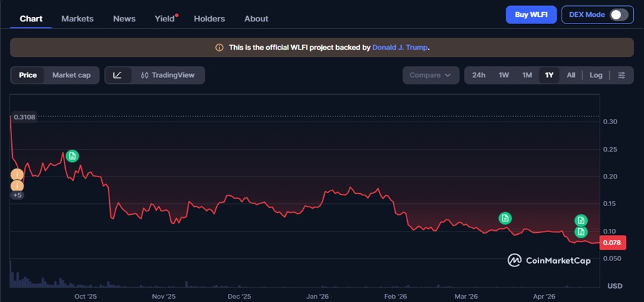Follow the Donald J. Trump link

click(x=400, y=47)
